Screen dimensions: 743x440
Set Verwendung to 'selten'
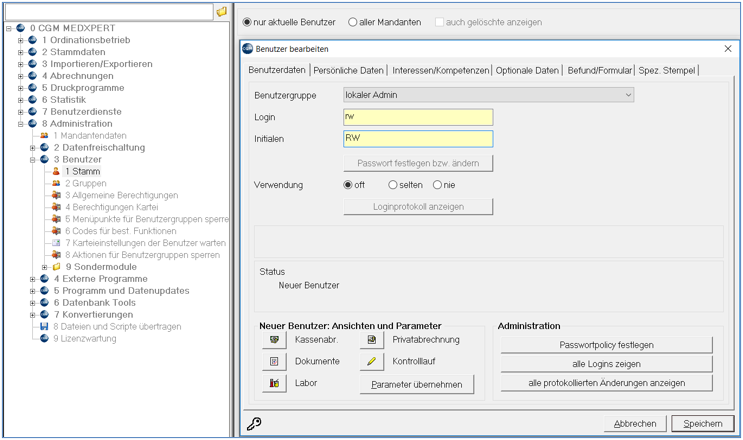tap(393, 185)
